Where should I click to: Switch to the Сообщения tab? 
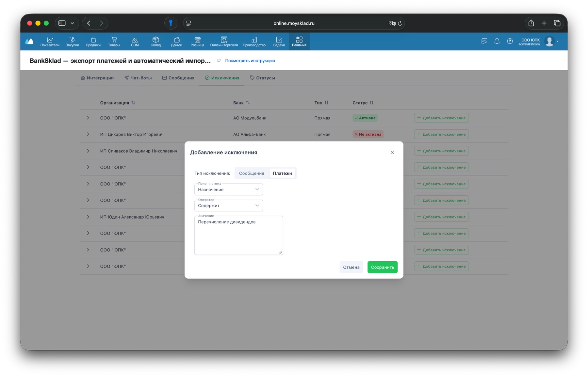point(178,78)
